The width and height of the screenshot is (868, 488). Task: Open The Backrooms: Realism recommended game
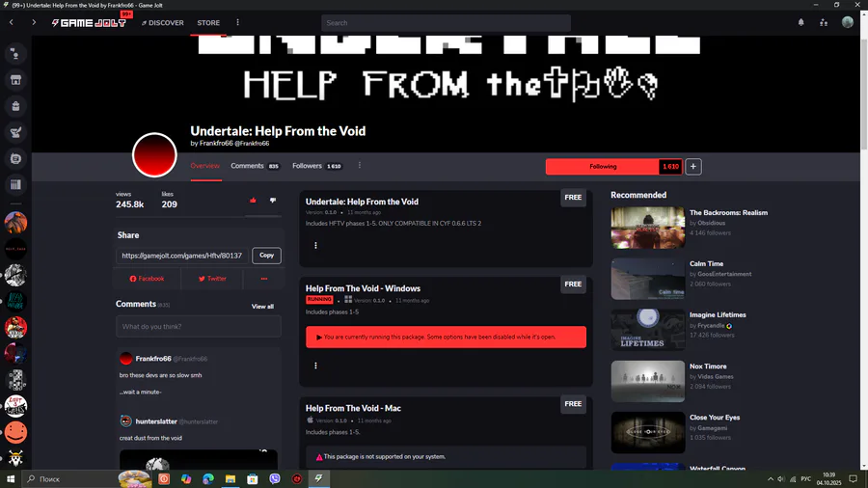[x=728, y=212]
